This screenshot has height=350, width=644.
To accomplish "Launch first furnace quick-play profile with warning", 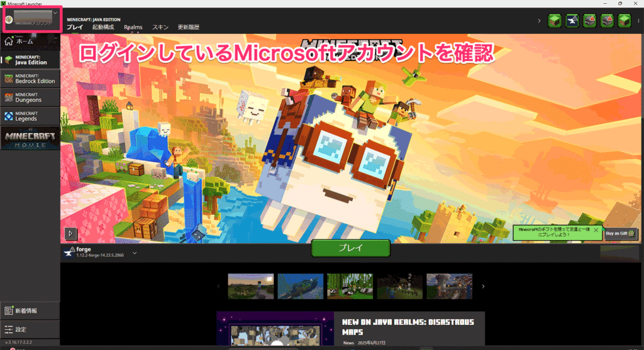I will [590, 21].
